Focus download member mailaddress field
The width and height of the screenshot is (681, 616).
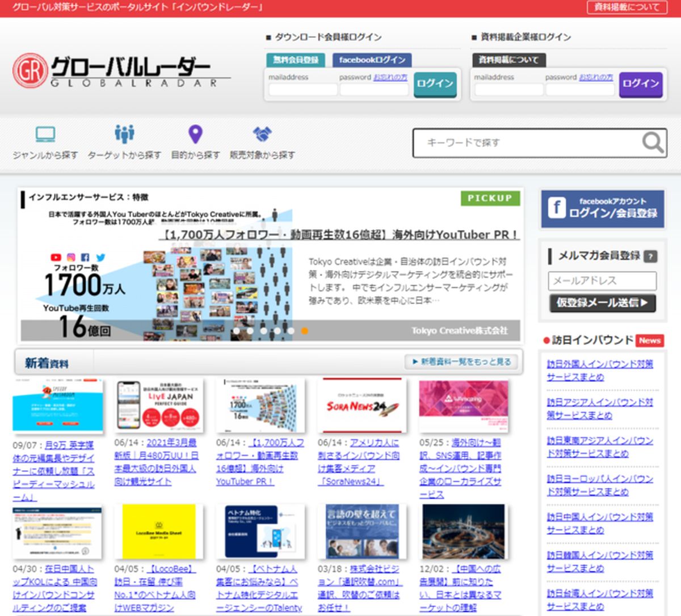pyautogui.click(x=303, y=90)
